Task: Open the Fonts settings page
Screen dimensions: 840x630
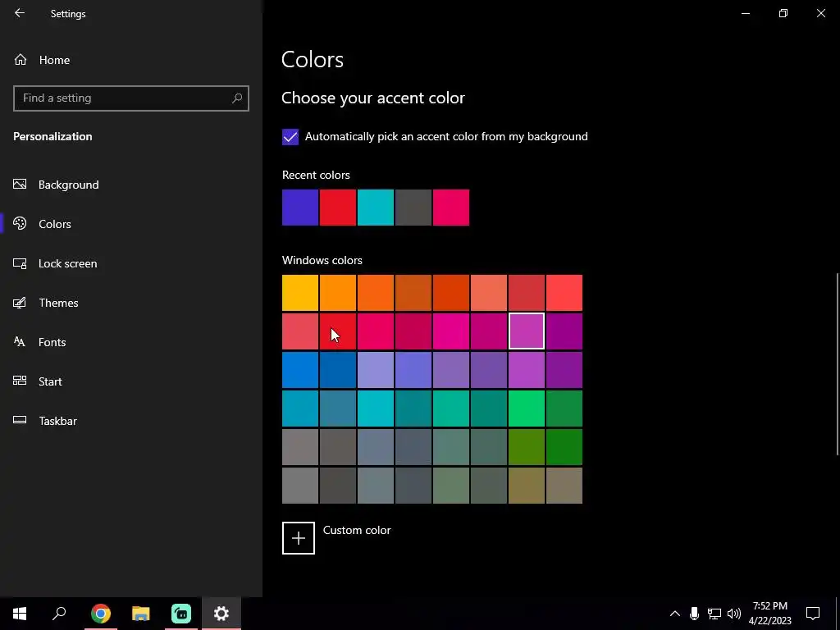Action: tap(52, 342)
